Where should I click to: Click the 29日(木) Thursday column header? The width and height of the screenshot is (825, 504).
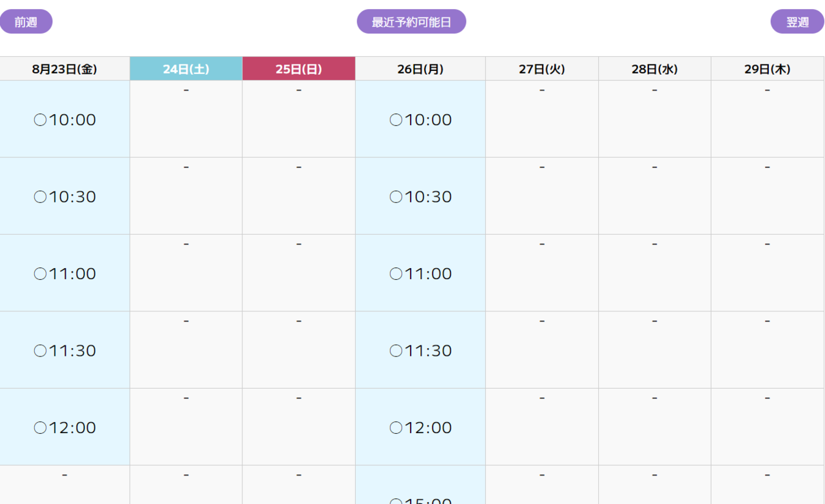tap(767, 69)
